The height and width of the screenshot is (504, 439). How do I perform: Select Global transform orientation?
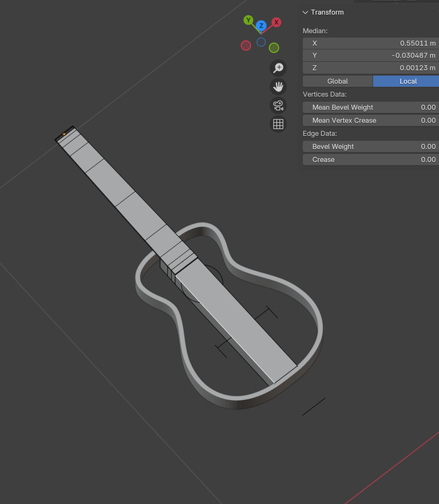[x=337, y=81]
